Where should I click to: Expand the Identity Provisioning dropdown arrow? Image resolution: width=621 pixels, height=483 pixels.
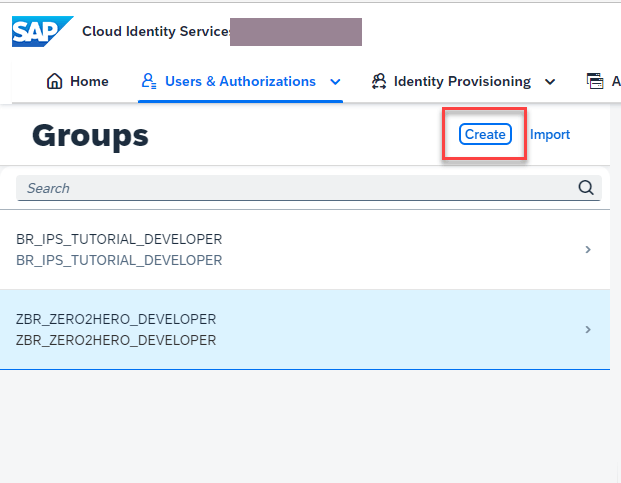tap(550, 82)
